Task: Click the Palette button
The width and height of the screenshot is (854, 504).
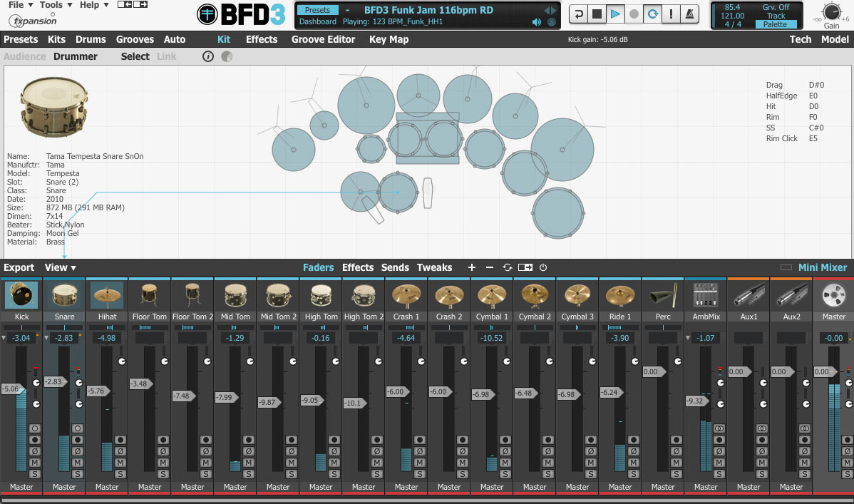Action: [776, 24]
